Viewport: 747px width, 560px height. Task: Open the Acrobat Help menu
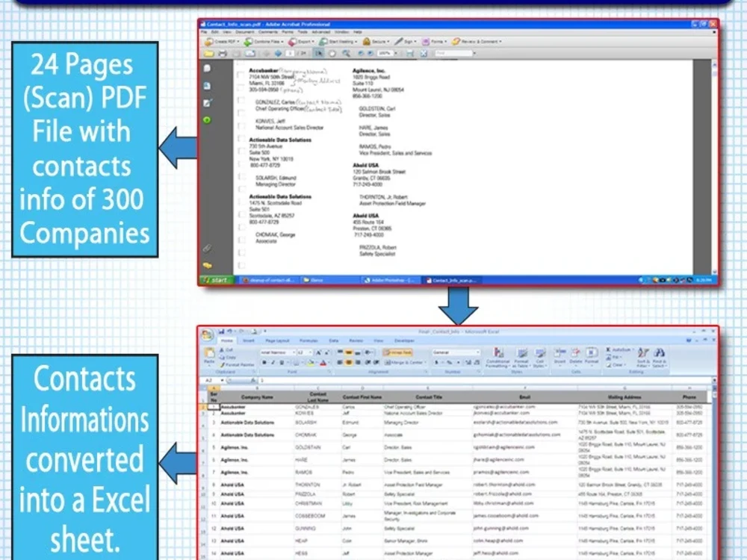[357, 32]
